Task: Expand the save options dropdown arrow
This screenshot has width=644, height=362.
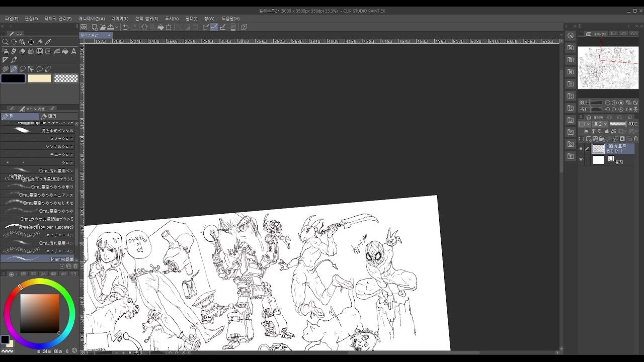Action: pos(116,27)
